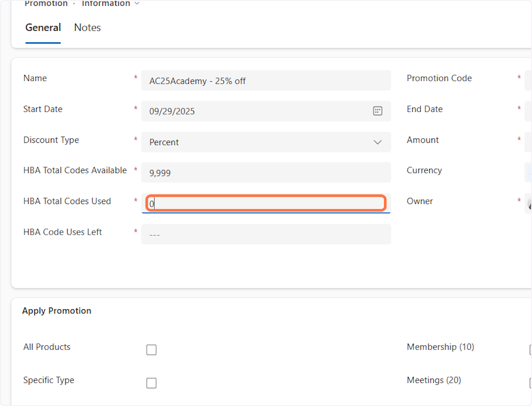This screenshot has width=532, height=406.
Task: Check the All Products checkbox
Action: (152, 350)
